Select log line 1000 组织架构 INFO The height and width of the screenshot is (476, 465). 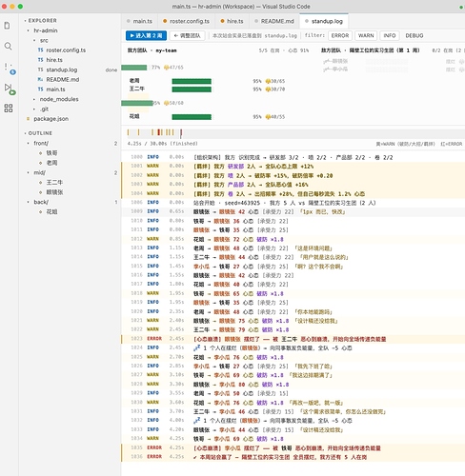coord(293,157)
